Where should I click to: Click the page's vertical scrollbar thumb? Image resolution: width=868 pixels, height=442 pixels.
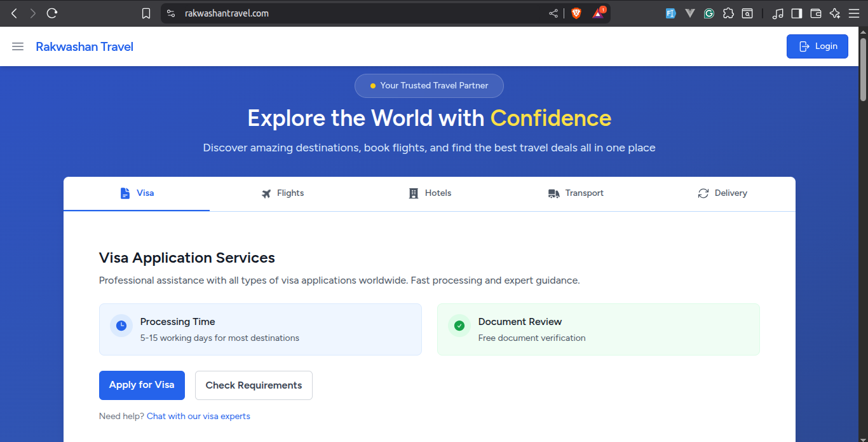tap(863, 69)
